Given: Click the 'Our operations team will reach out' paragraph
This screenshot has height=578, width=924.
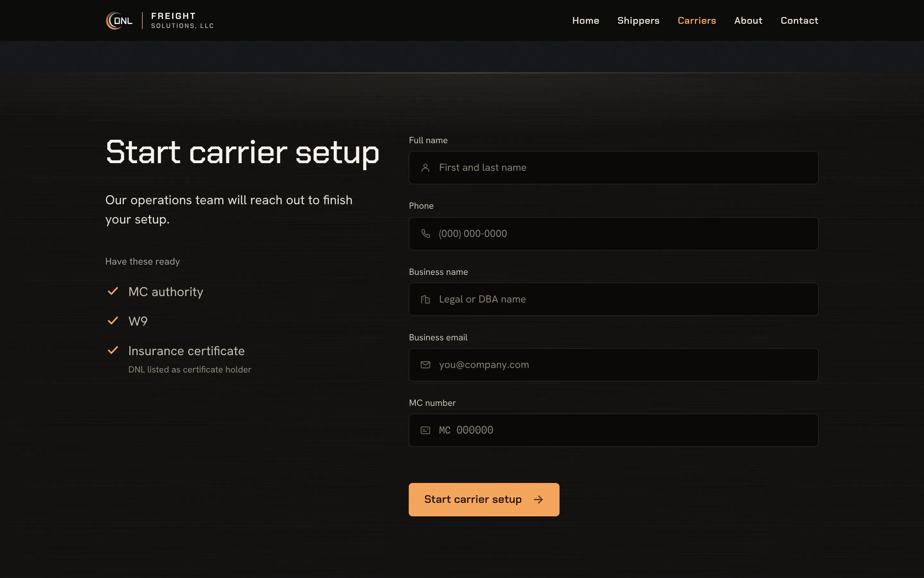Looking at the screenshot, I should click(229, 210).
